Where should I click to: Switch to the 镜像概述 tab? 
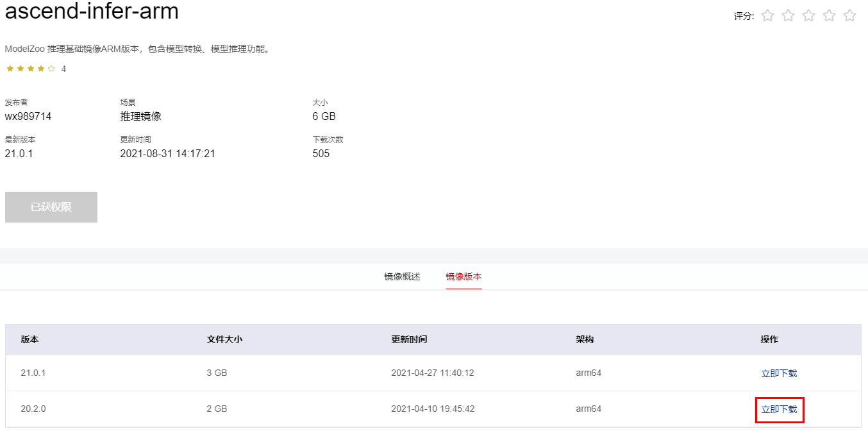point(402,277)
